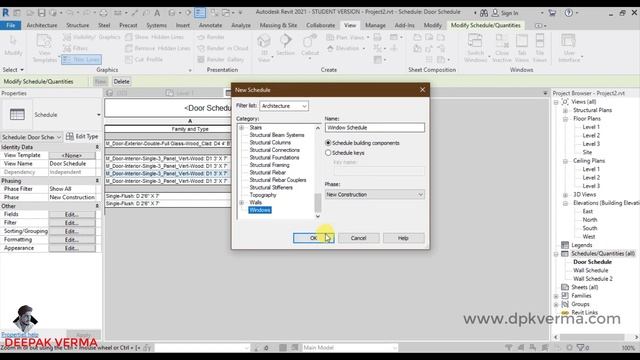Click the Sheets (all) icon in Project Browser
Screen dimensions: 640x360
[x=565, y=287]
